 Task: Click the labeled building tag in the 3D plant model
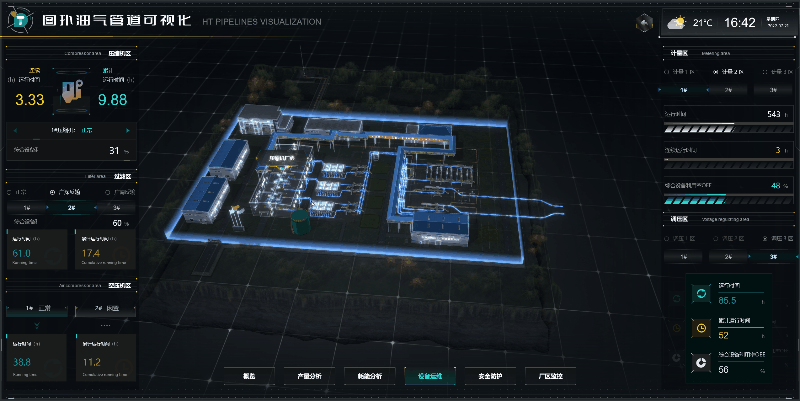[x=282, y=158]
